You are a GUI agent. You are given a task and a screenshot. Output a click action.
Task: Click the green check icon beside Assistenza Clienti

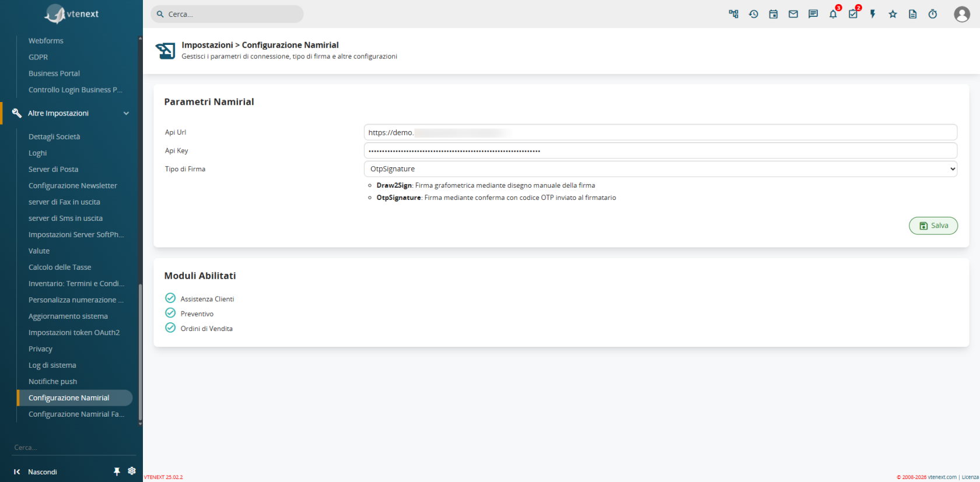pyautogui.click(x=170, y=298)
